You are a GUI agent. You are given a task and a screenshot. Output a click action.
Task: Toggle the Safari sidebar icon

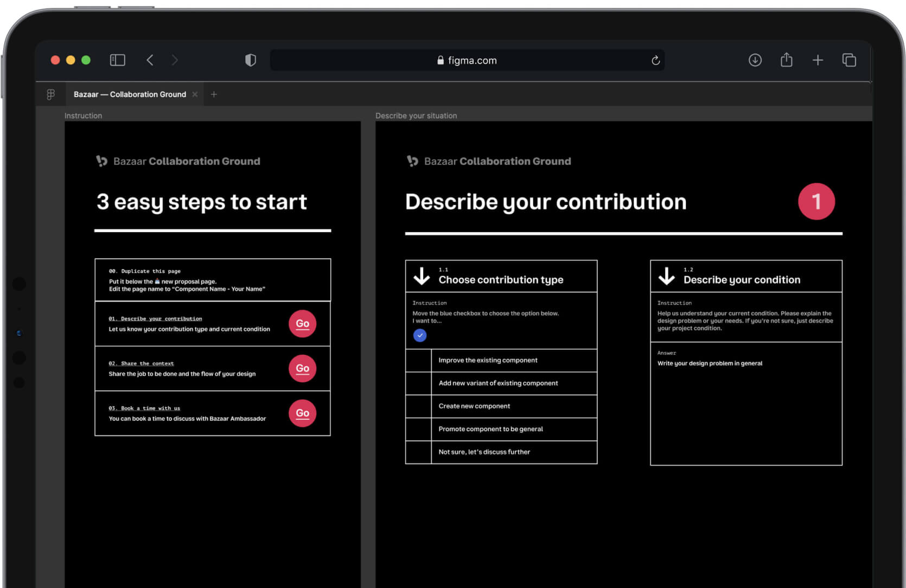[117, 60]
